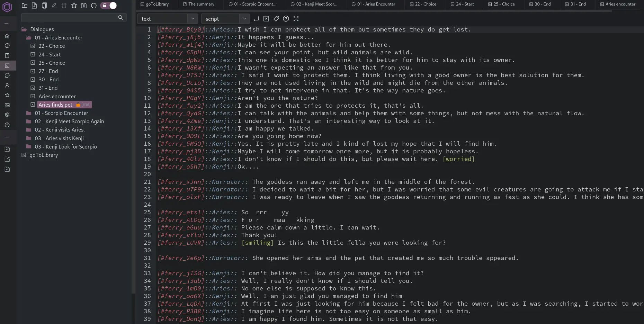644x324 pixels.
Task: Delete using the trash icon
Action: tap(64, 6)
